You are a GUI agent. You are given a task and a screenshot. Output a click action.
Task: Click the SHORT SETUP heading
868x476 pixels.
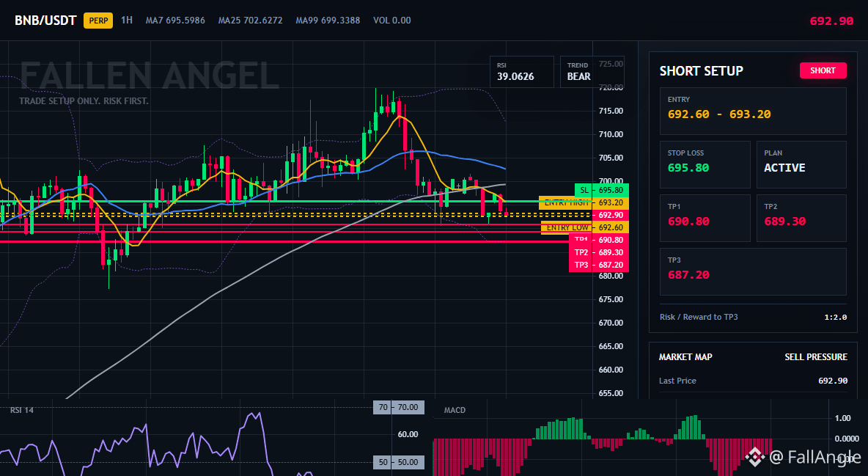(702, 71)
